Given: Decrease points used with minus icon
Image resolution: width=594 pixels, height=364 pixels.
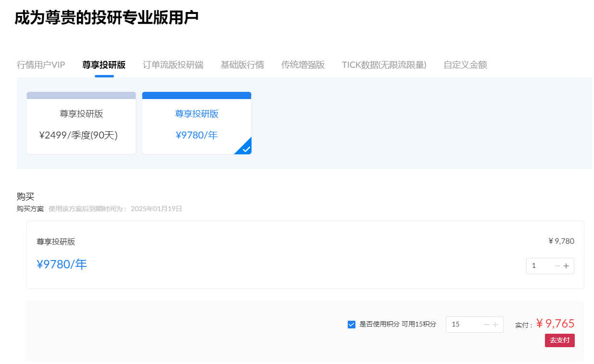Looking at the screenshot, I should 487,325.
